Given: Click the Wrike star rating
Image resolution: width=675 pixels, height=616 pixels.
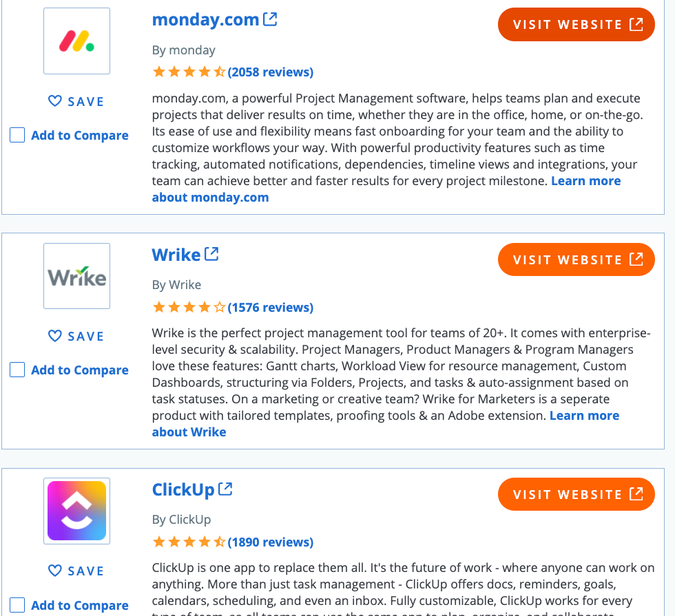Looking at the screenshot, I should coord(189,307).
